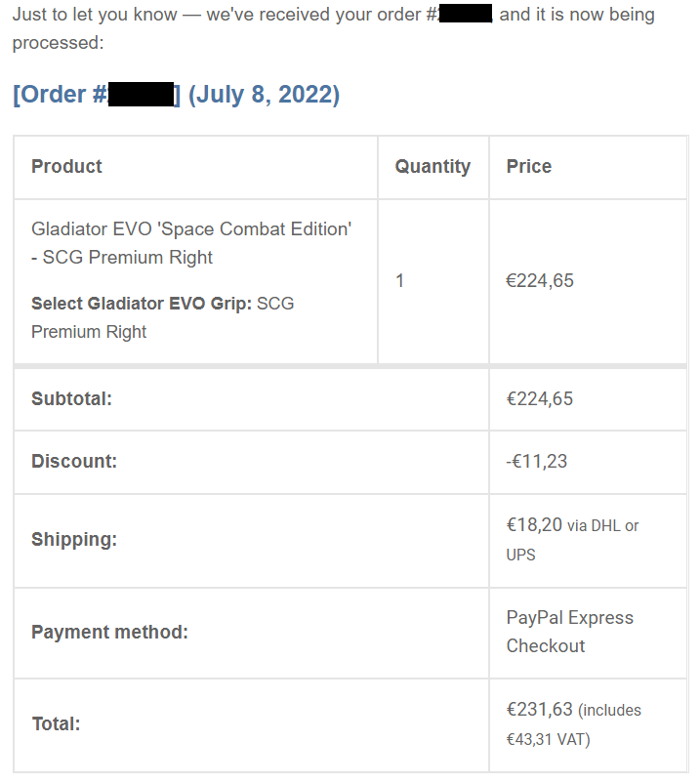Click the discount amount -€11,23
Screen dimensions: 700x783
point(536,462)
